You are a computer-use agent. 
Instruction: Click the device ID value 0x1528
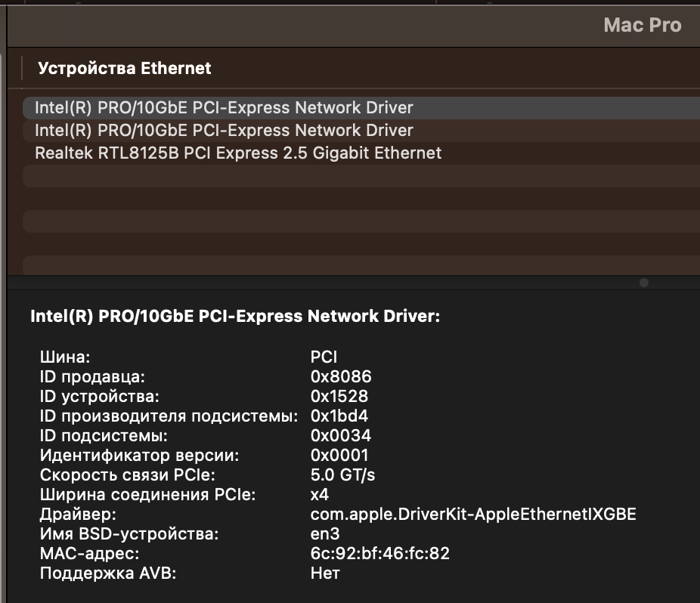click(x=339, y=397)
